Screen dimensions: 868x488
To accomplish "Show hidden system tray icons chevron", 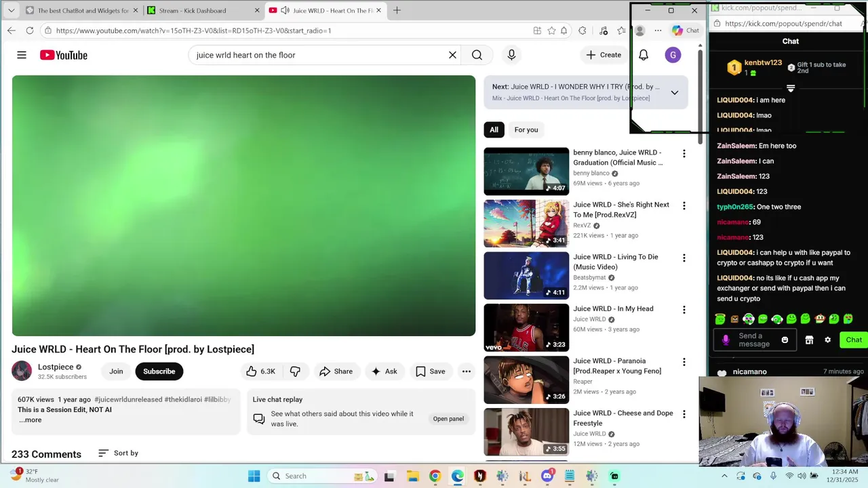I will [724, 476].
